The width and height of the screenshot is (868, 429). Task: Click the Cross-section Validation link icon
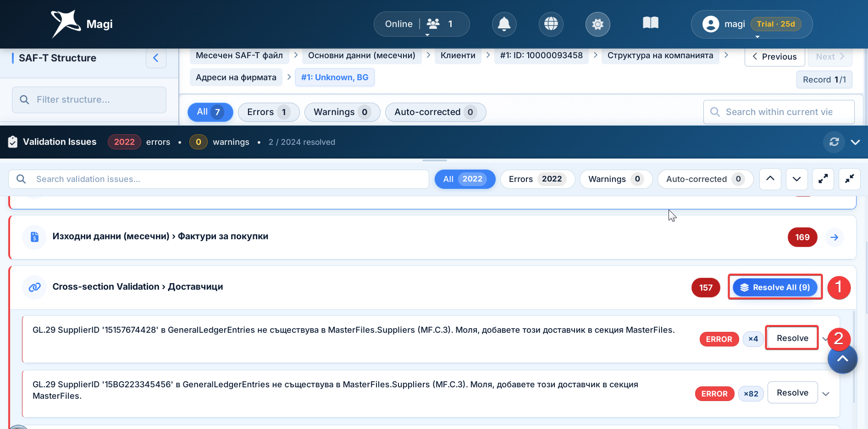coord(34,287)
